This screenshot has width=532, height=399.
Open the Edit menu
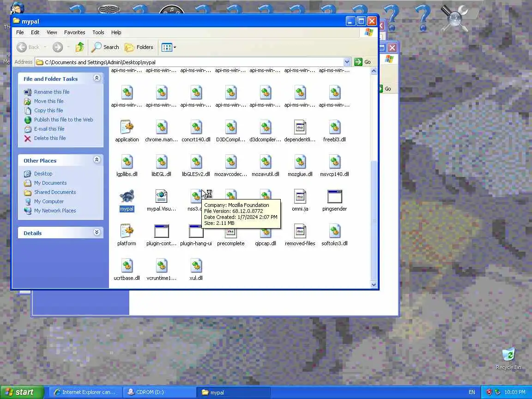tap(35, 32)
